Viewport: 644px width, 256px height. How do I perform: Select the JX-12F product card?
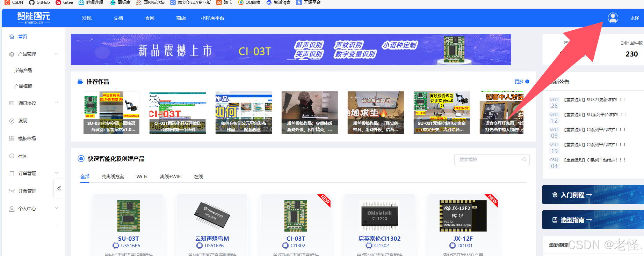[x=463, y=225]
